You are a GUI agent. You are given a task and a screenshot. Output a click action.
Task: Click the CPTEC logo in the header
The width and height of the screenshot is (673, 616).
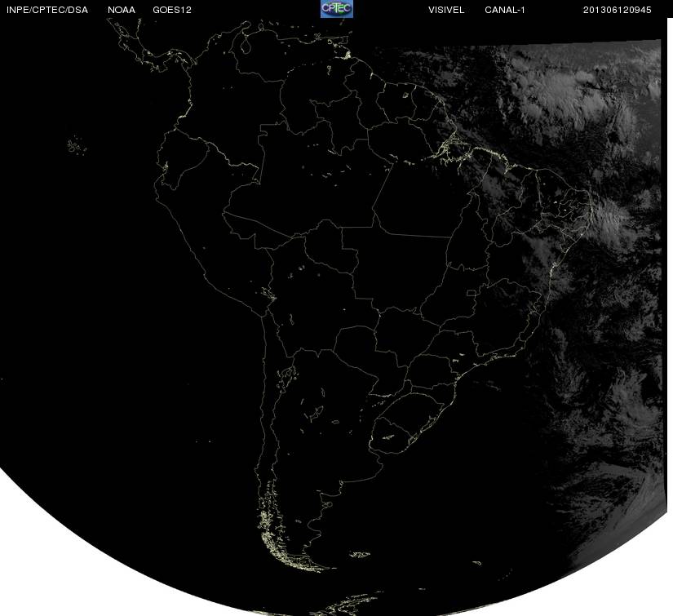(x=336, y=9)
